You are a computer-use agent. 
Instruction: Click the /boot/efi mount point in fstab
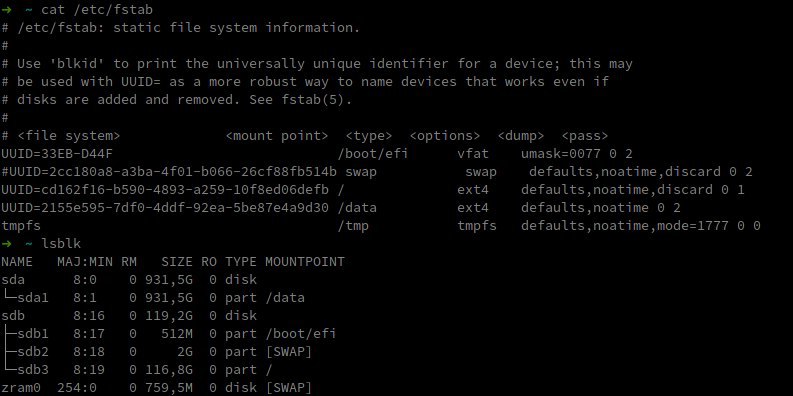tap(372, 154)
